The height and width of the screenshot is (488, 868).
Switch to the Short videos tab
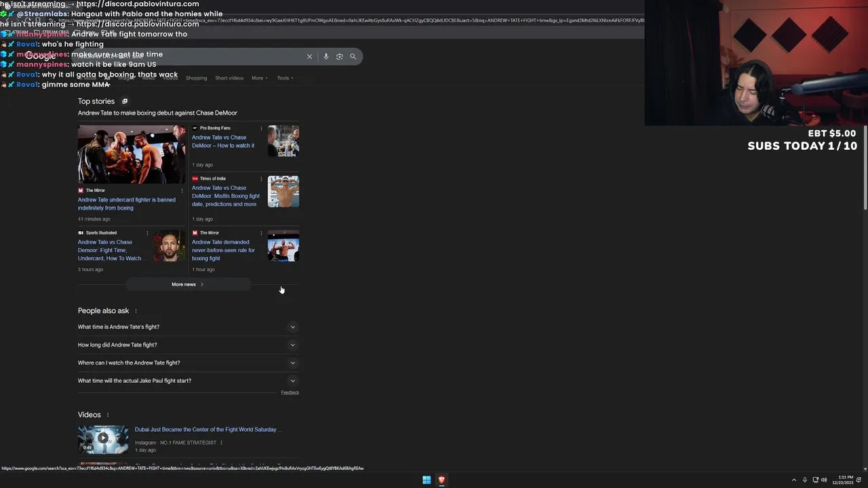click(x=229, y=78)
